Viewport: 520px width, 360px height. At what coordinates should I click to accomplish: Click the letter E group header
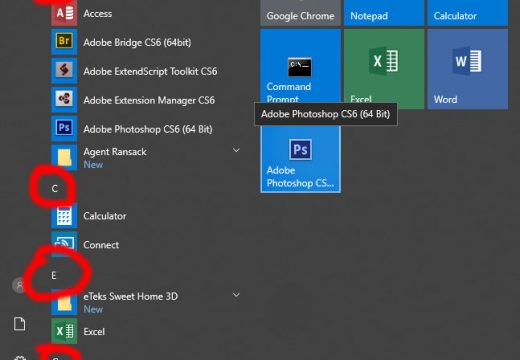(54, 275)
